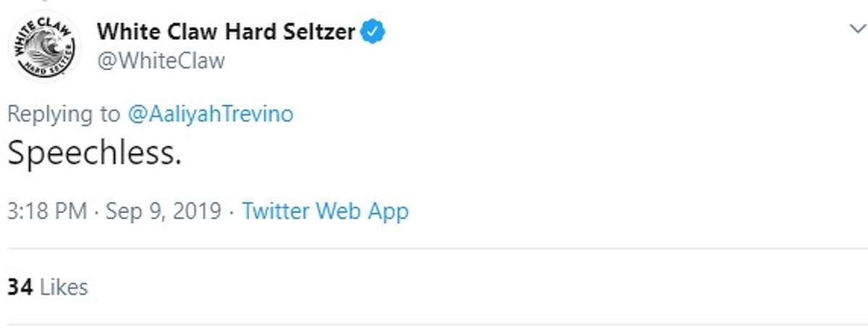Screen dimensions: 868x336
Task: Visit the @WhiteClaw handle
Action: pyautogui.click(x=161, y=61)
